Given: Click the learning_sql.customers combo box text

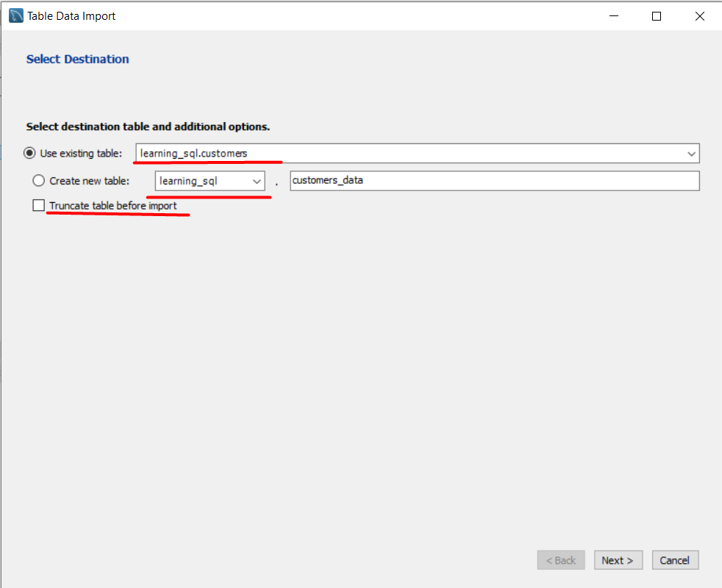Looking at the screenshot, I should [x=194, y=154].
